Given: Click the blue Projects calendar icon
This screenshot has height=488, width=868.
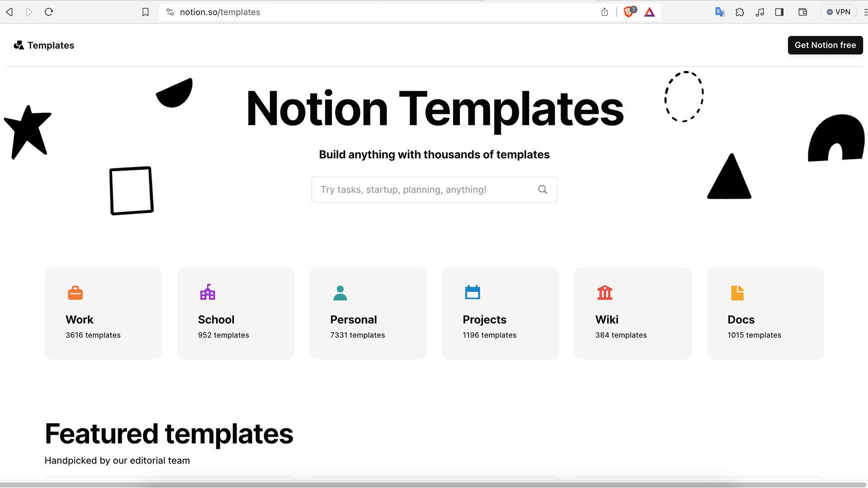Looking at the screenshot, I should 472,292.
